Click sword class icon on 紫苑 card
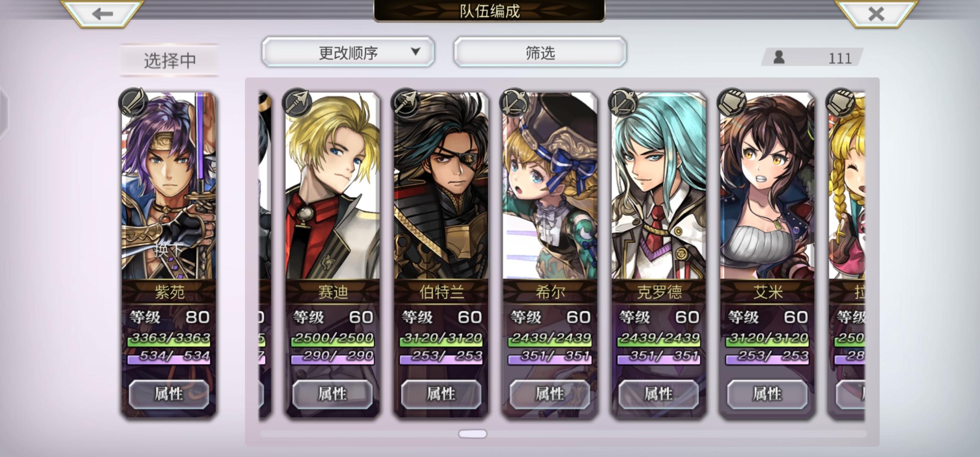This screenshot has height=457, width=980. pos(133,102)
